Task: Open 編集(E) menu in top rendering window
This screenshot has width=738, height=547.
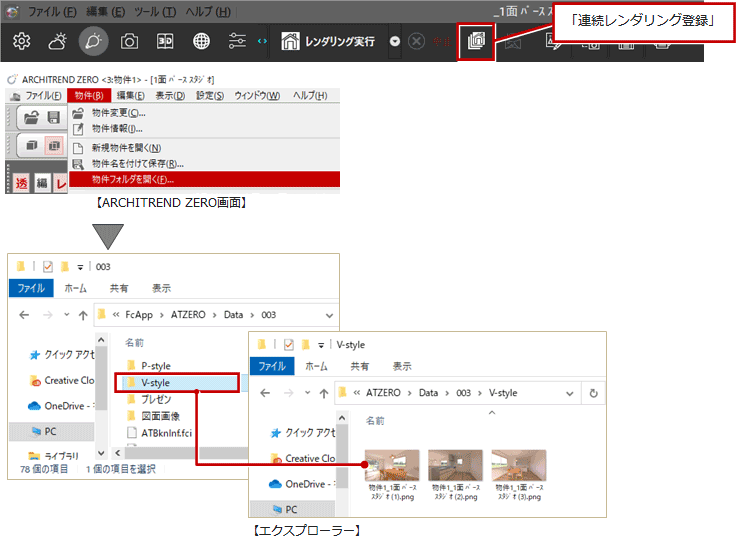Action: tap(106, 12)
